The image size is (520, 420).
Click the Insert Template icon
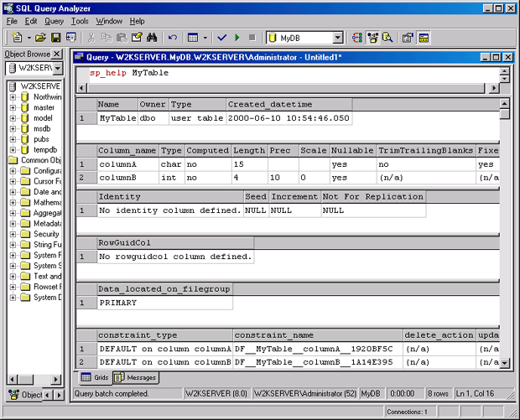coord(71,38)
